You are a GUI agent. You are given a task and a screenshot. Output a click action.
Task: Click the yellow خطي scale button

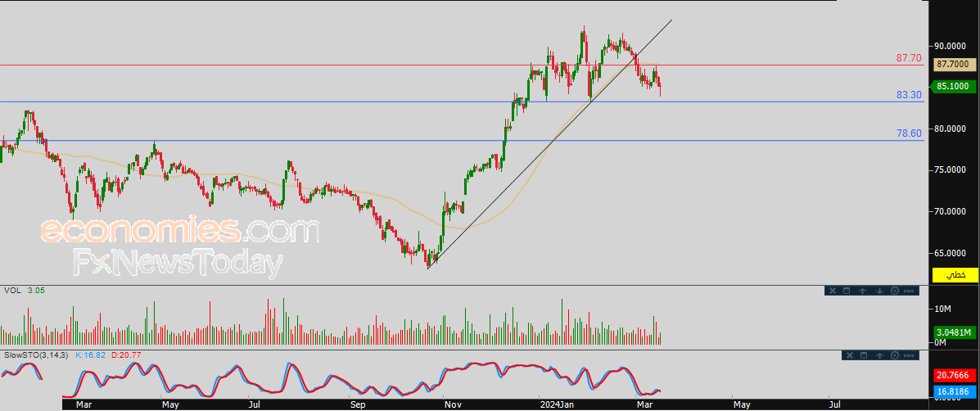click(x=955, y=274)
